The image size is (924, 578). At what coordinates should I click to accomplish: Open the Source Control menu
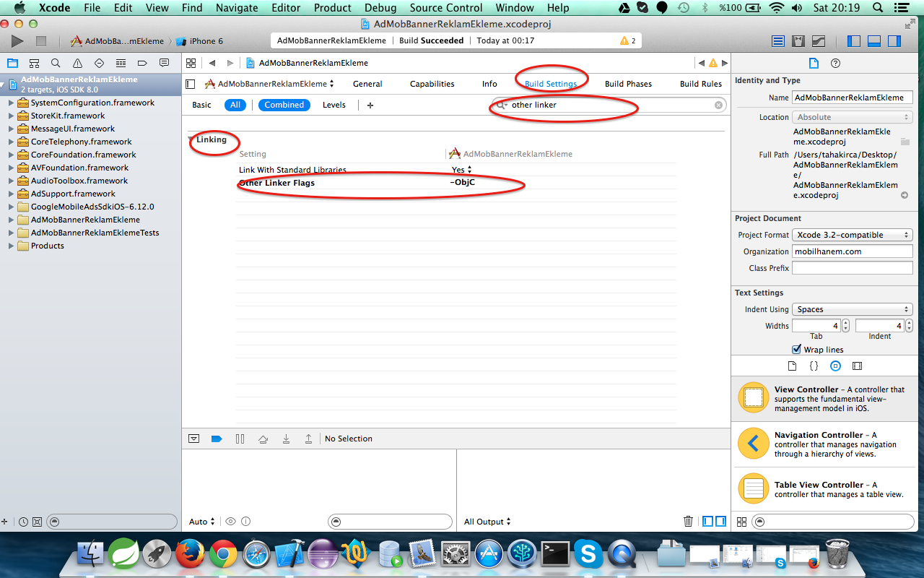(x=445, y=8)
